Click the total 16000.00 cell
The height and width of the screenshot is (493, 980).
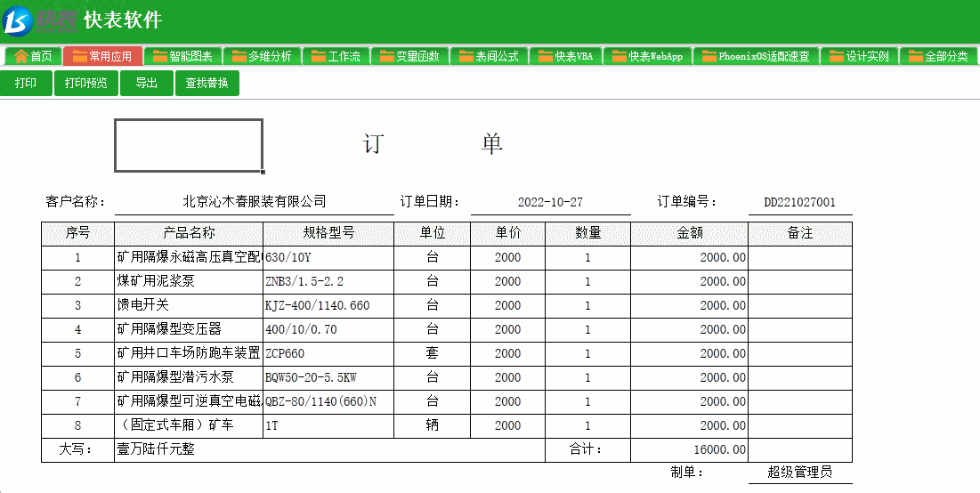pos(690,450)
